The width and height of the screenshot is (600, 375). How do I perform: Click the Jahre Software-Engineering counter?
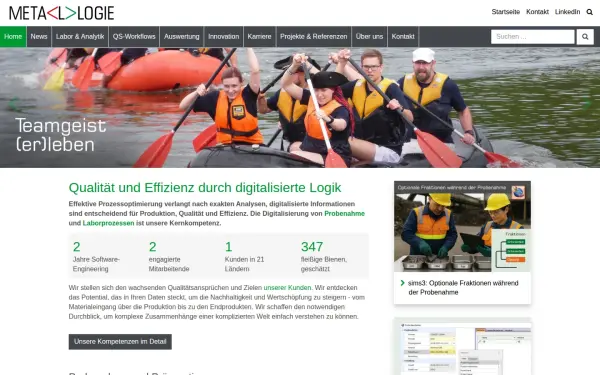[96, 256]
